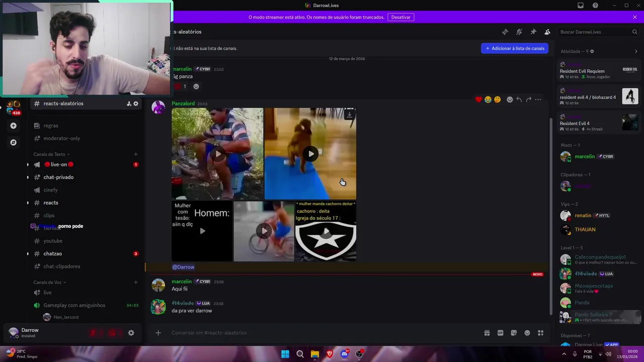Expand the reacts channel arrow

[x=28, y=203]
